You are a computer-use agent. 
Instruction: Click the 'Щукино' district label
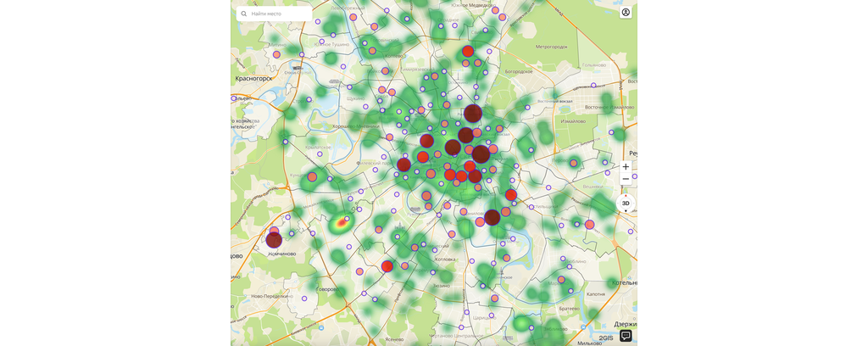click(x=355, y=98)
